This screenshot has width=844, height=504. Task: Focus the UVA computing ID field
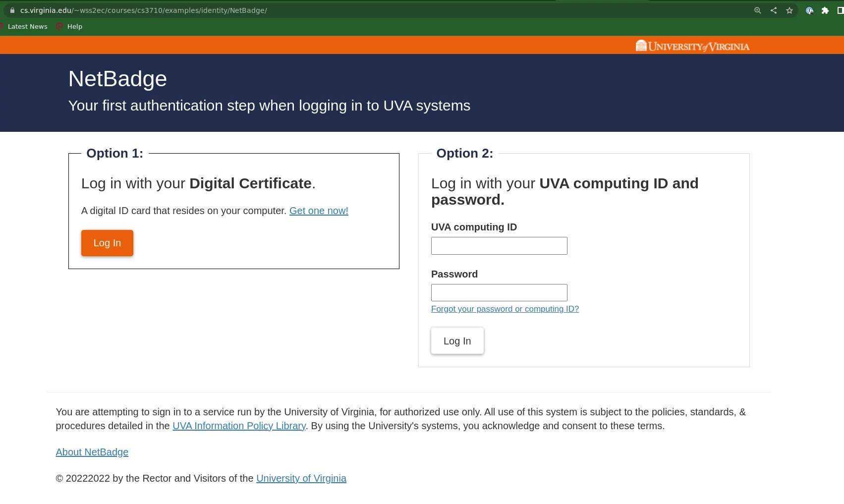coord(499,246)
